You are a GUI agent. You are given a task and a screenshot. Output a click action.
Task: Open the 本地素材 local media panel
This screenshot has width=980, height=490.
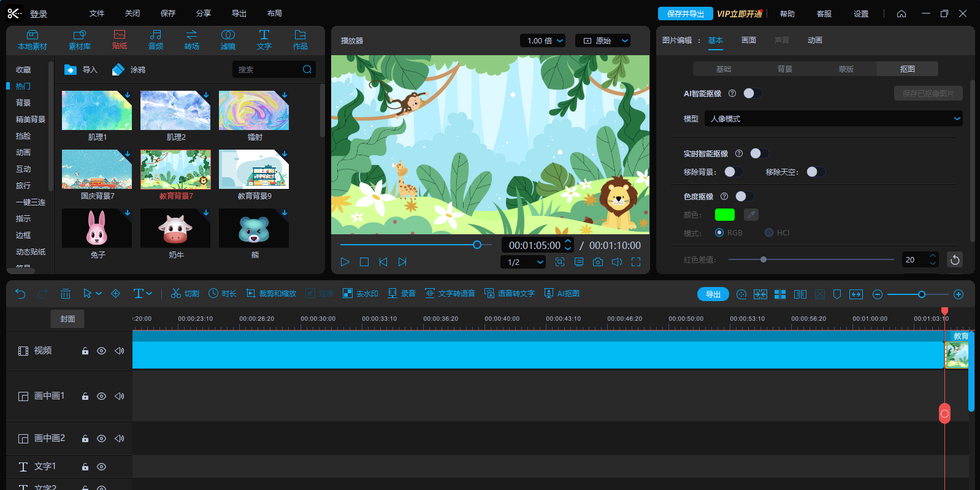tap(33, 40)
